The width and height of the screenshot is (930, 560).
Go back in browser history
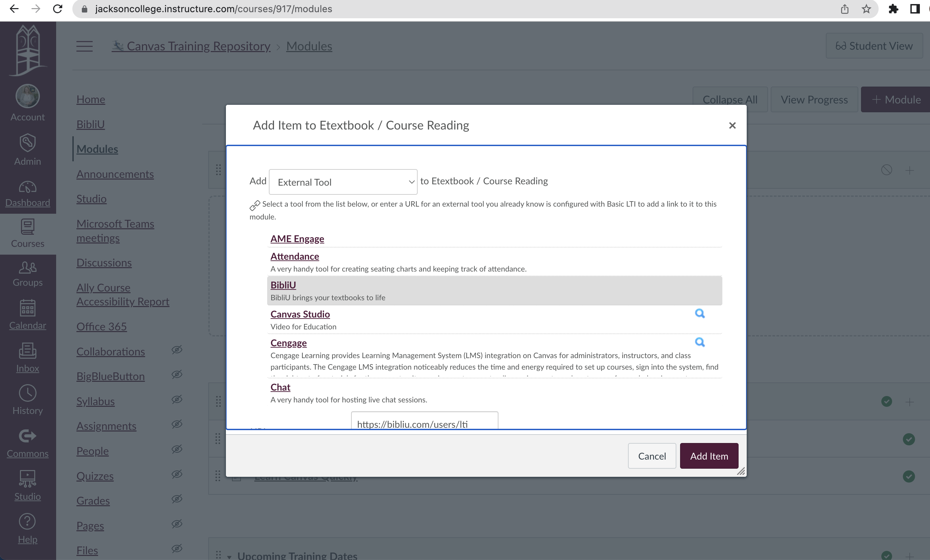click(x=14, y=9)
